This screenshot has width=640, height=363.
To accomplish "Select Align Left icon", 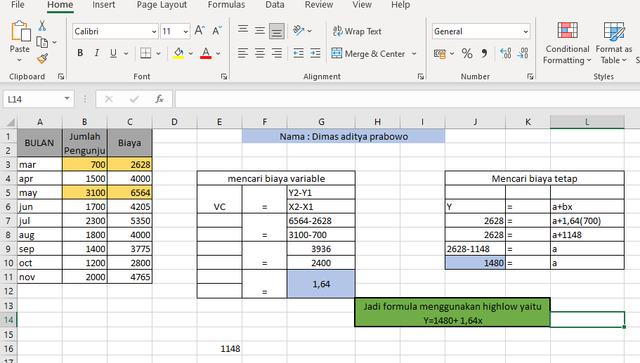I will pyautogui.click(x=243, y=53).
